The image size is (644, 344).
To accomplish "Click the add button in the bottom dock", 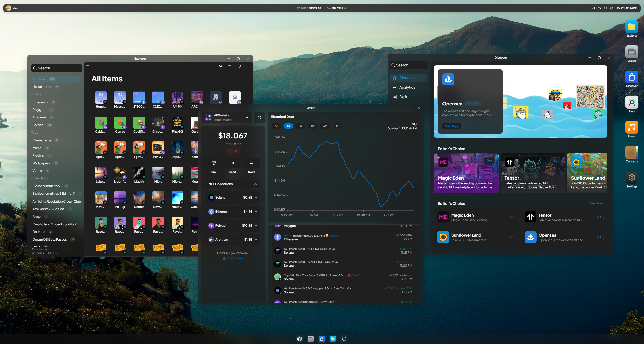I will (344, 339).
